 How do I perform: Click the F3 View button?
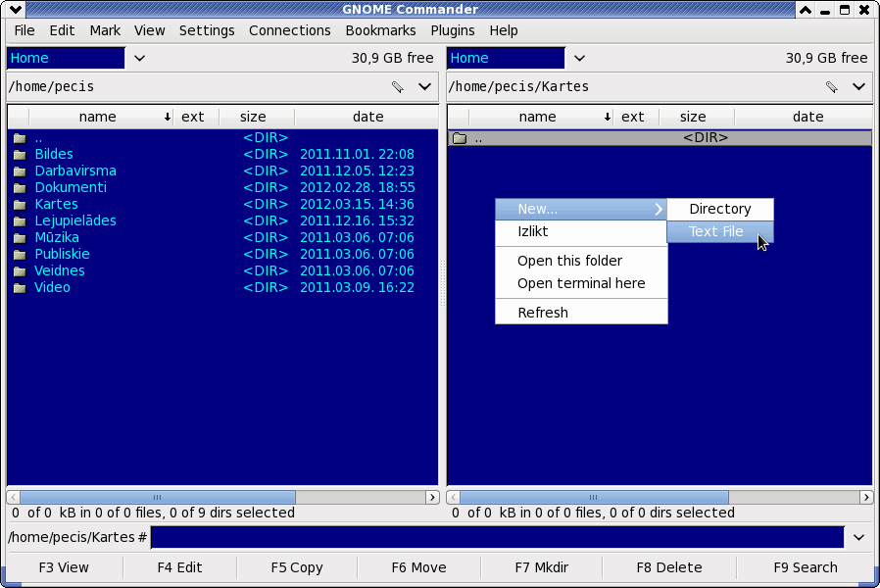[x=64, y=567]
